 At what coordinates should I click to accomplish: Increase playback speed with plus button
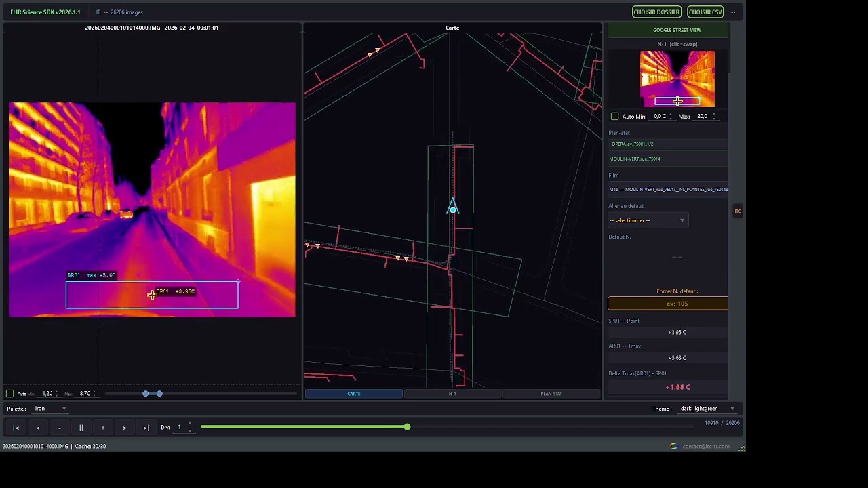point(103,428)
